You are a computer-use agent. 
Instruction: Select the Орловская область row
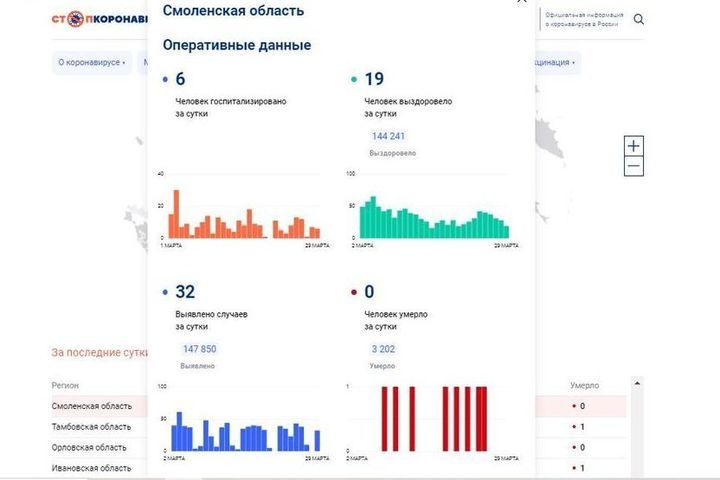[x=90, y=447]
